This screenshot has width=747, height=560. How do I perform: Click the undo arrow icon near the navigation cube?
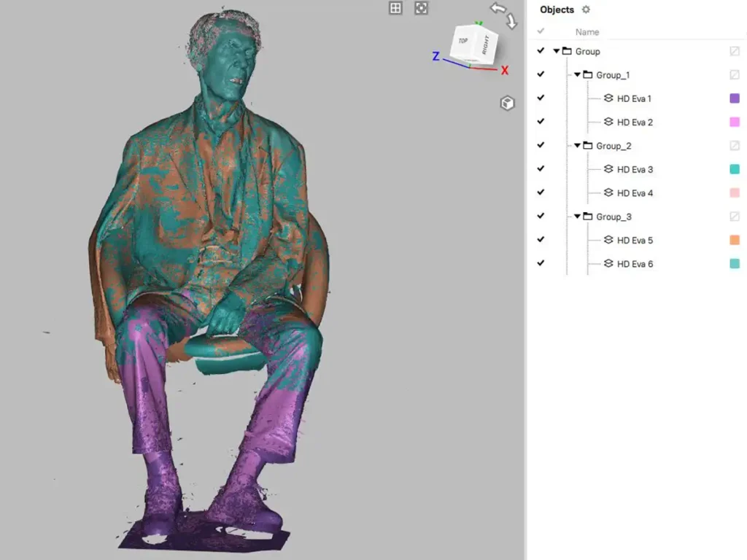click(x=498, y=7)
